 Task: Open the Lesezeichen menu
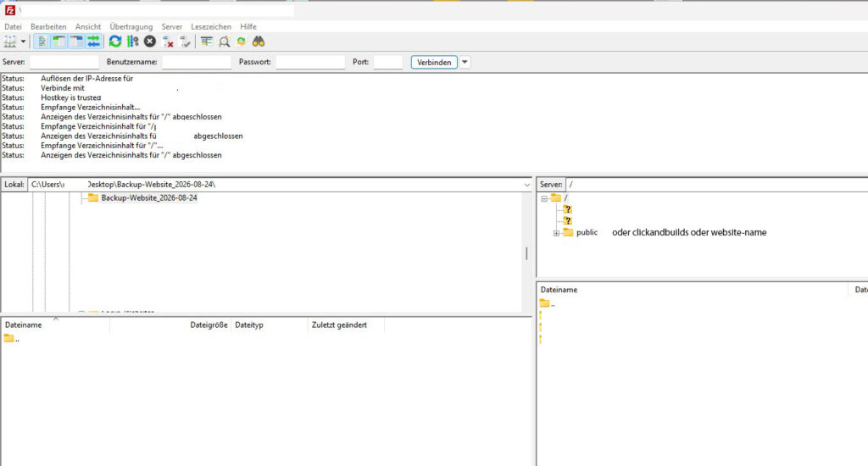pyautogui.click(x=211, y=26)
